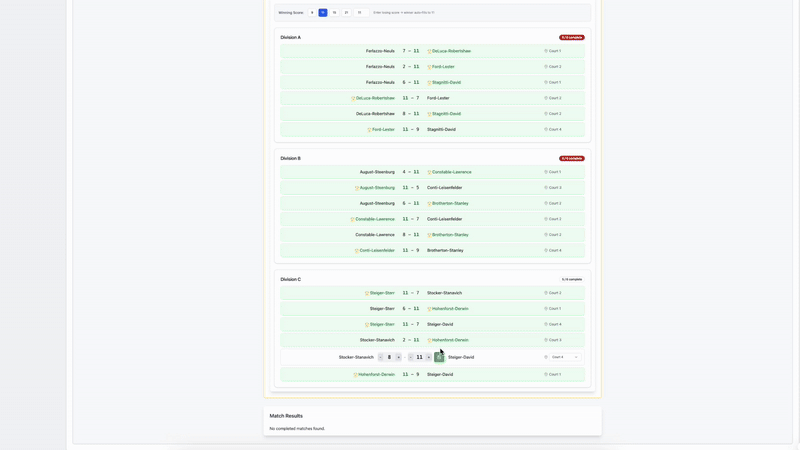Image resolution: width=800 pixels, height=450 pixels.
Task: Click court pin icon in August-Steenburg vs Conti-Leisenfelder row
Action: coord(546,188)
